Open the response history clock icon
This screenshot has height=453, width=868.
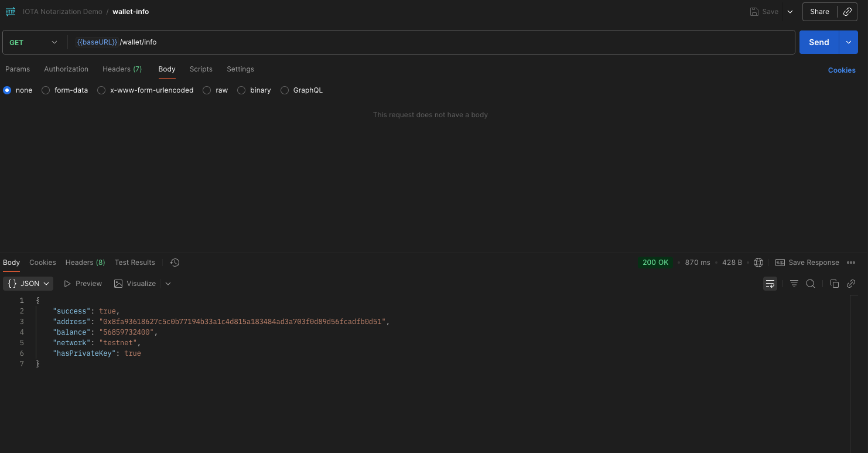(x=174, y=262)
